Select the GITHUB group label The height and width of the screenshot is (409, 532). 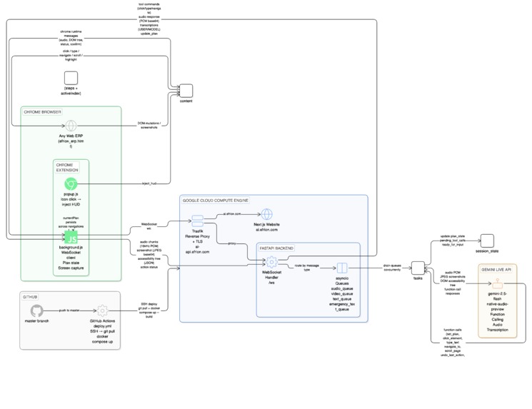click(x=30, y=297)
